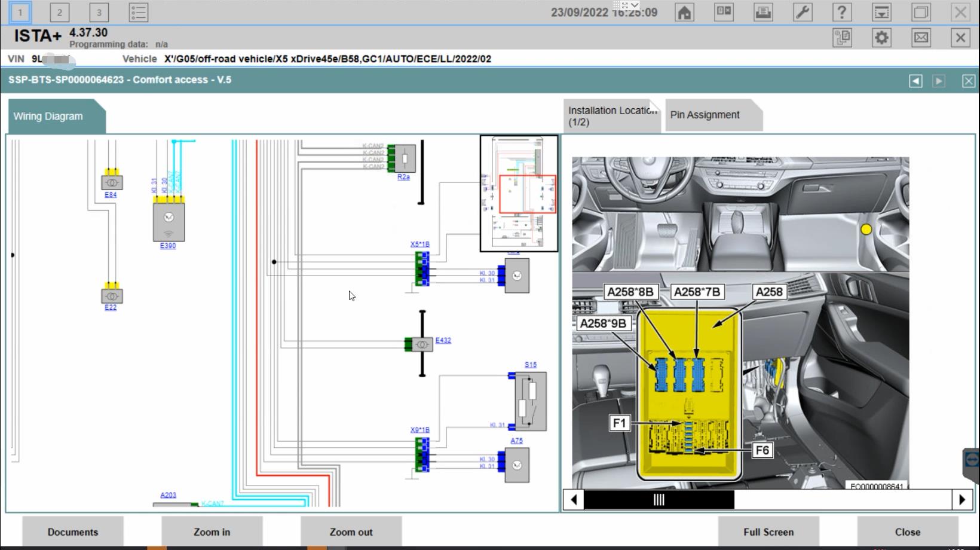Screen dimensions: 980x550
Task: Go to next document arrow in teal header
Action: (x=939, y=81)
